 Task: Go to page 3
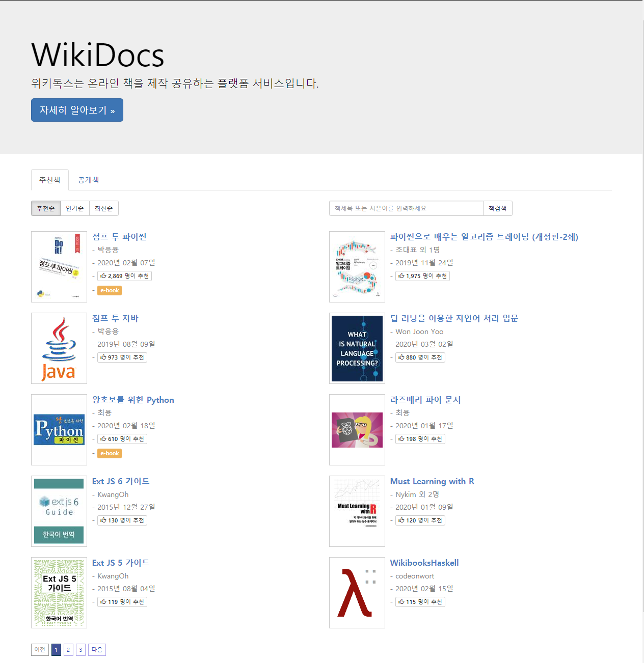(x=81, y=650)
